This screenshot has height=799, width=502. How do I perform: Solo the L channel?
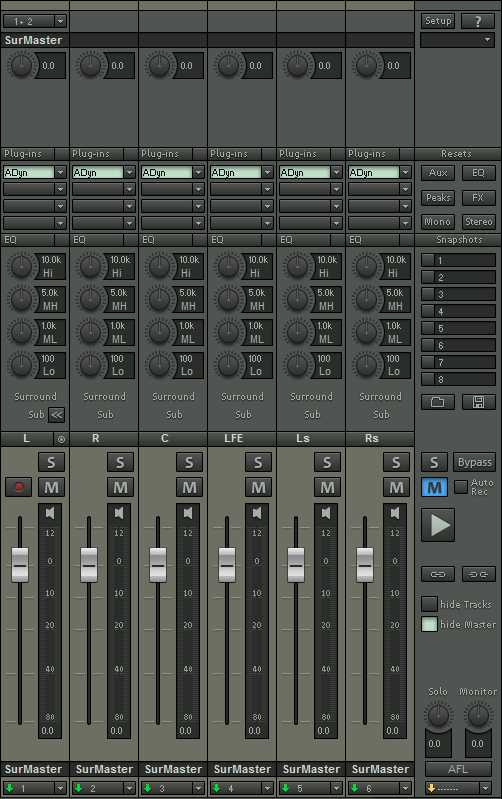pyautogui.click(x=51, y=463)
